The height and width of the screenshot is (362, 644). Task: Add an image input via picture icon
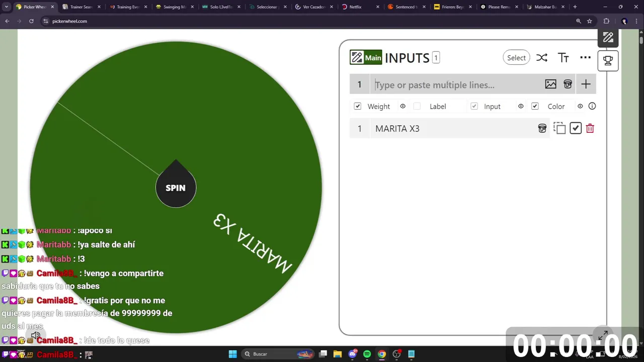[550, 84]
